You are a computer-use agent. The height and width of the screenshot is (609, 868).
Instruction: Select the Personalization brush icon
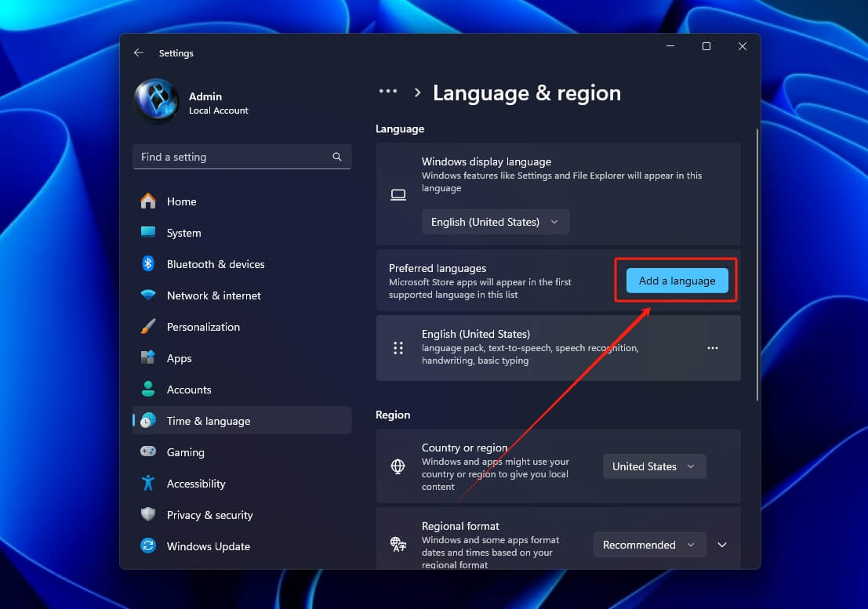point(148,327)
